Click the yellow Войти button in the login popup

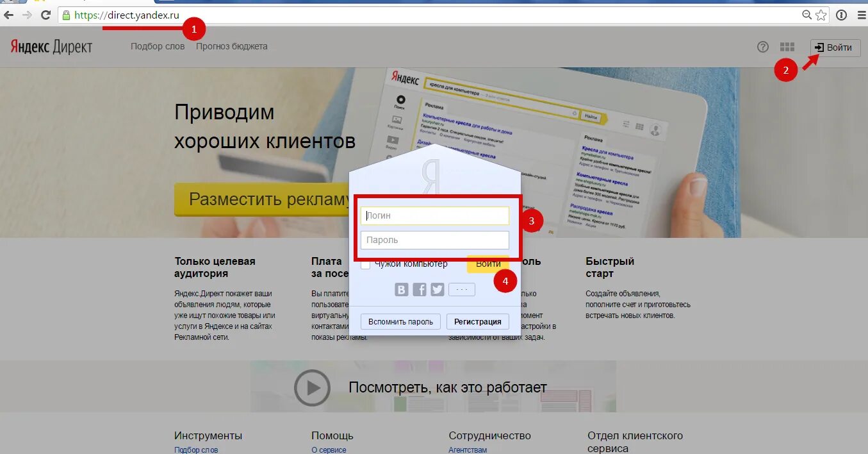488,264
